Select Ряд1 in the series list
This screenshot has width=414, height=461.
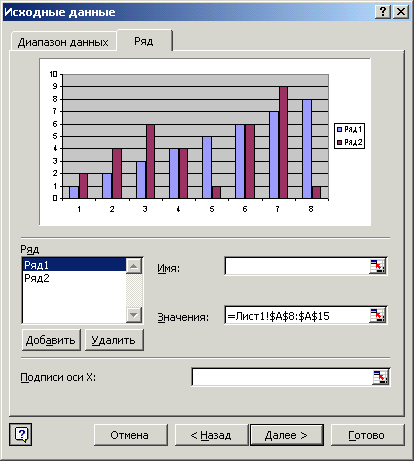74,265
